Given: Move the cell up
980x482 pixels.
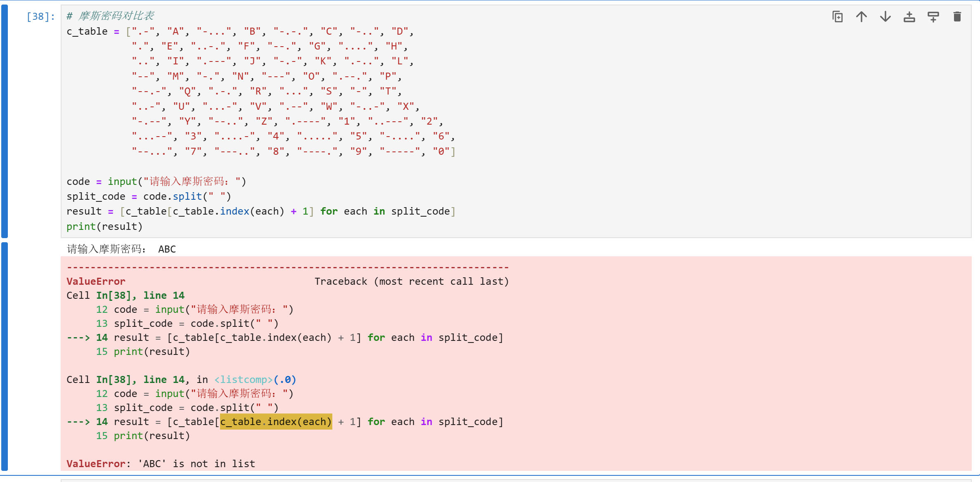Looking at the screenshot, I should pos(861,17).
